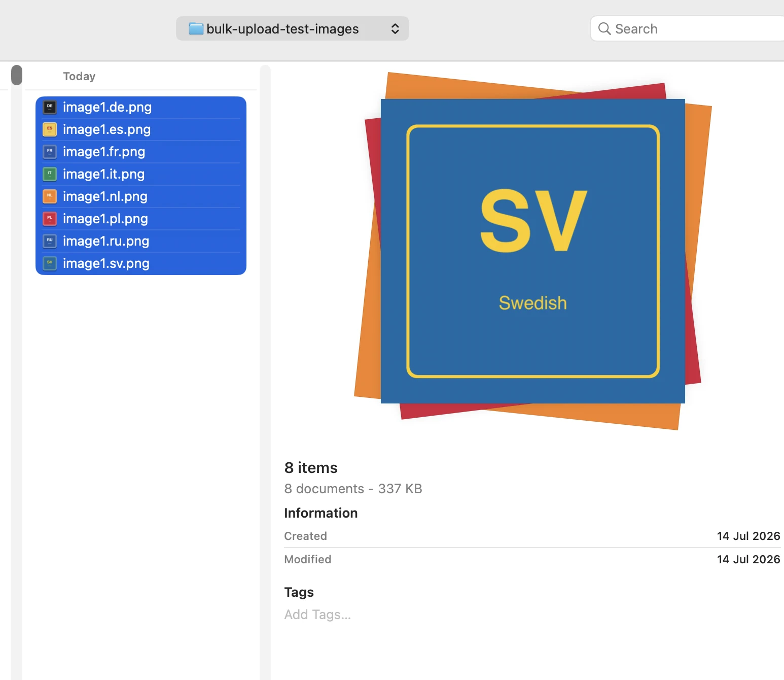Click the Swedish SV preview thumbnail
Image resolution: width=784 pixels, height=680 pixels.
[x=533, y=251]
